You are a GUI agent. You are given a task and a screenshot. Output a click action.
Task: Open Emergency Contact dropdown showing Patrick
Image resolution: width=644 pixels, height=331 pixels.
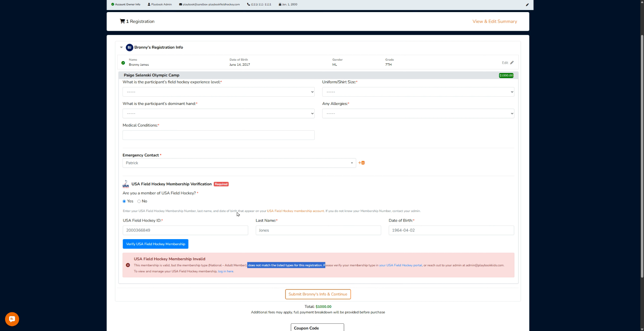[x=239, y=163]
